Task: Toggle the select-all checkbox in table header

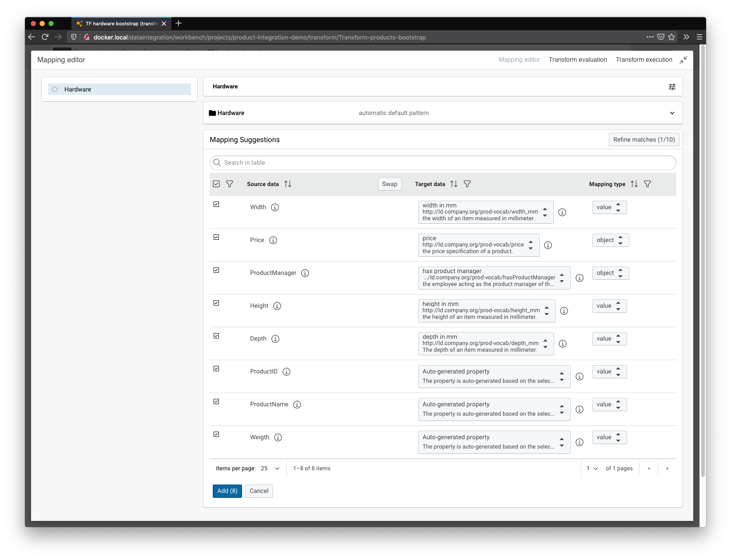Action: pos(216,184)
